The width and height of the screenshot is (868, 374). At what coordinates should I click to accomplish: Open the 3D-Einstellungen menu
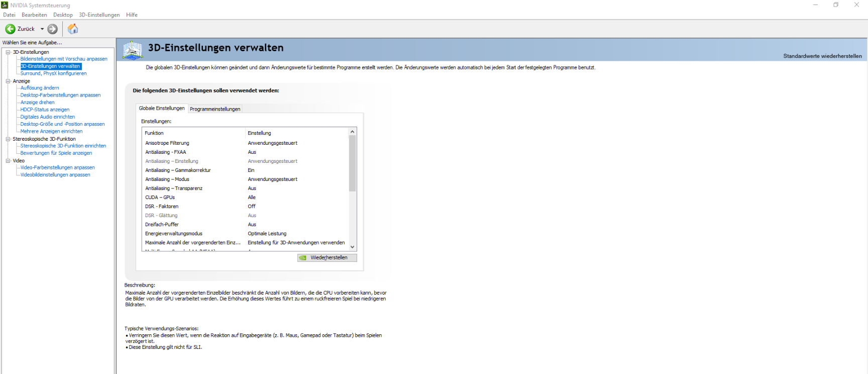point(99,15)
